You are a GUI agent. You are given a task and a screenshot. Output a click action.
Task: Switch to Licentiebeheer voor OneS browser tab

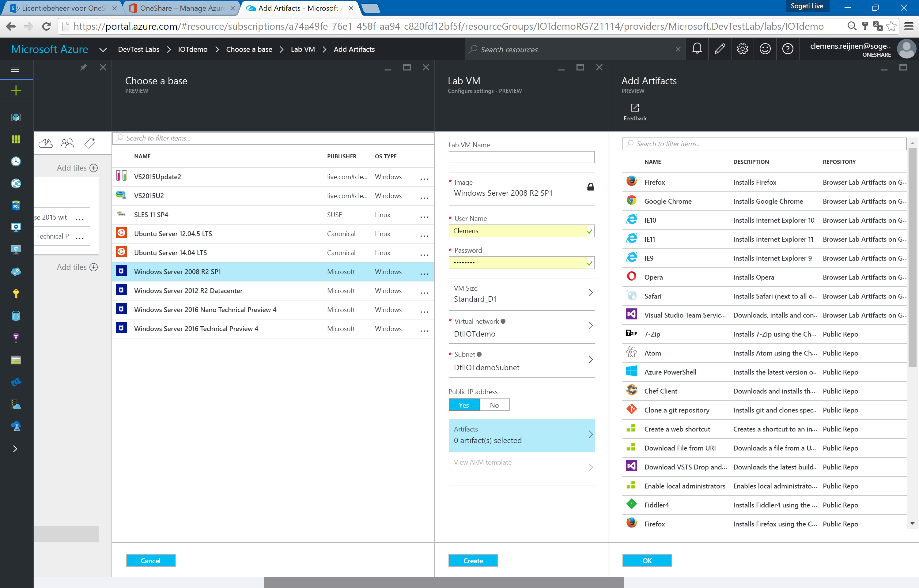point(63,8)
